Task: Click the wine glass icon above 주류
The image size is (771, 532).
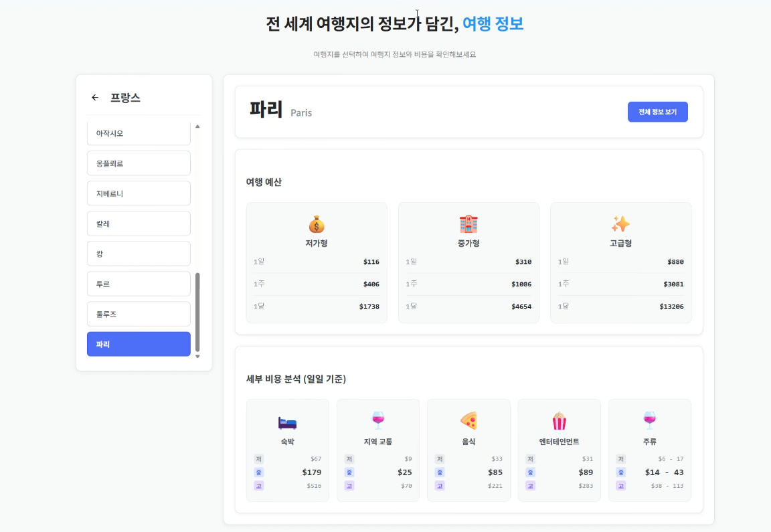Action: [649, 421]
